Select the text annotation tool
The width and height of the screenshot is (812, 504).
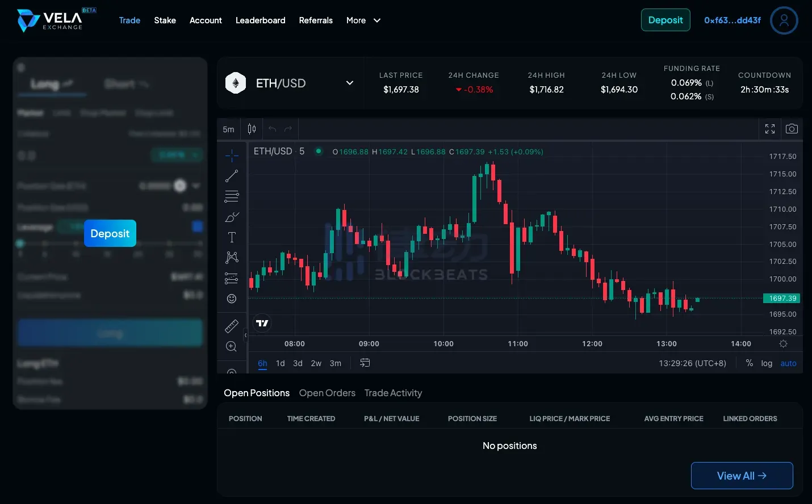pyautogui.click(x=232, y=237)
